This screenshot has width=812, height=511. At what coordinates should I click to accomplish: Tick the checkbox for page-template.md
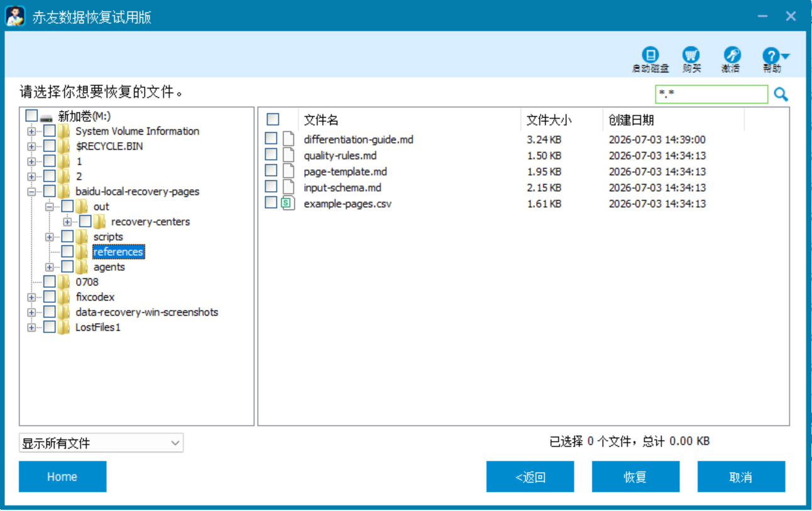click(271, 170)
